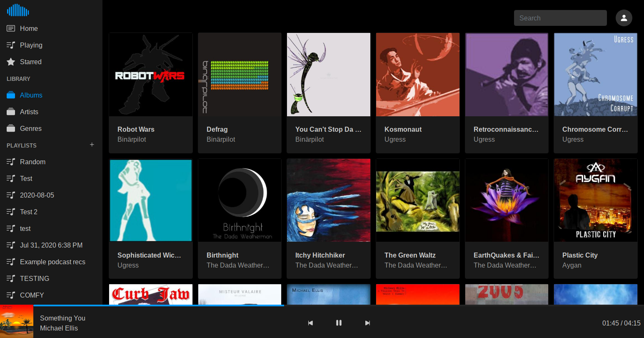The width and height of the screenshot is (644, 338).
Task: Open the Retroconnaissance album cover
Action: pyautogui.click(x=507, y=75)
